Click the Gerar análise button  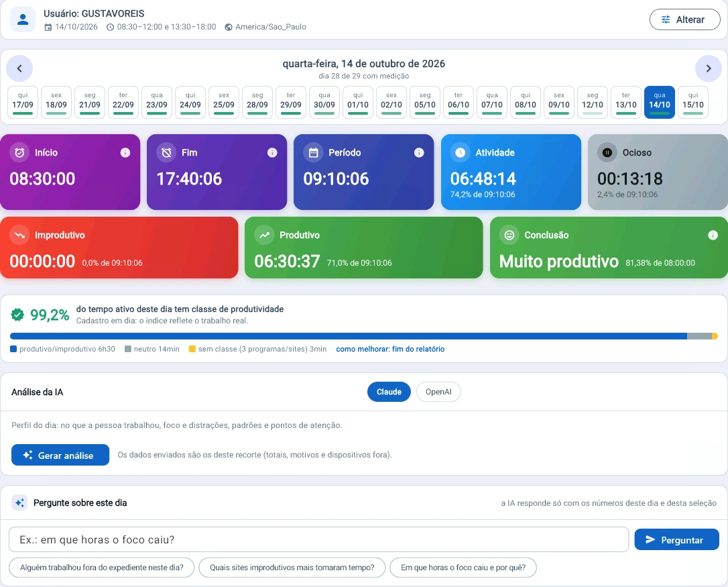pyautogui.click(x=60, y=455)
